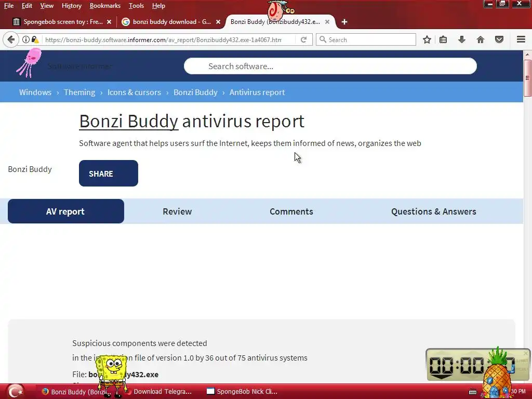
Task: Go to the Firefox home page
Action: (481, 39)
